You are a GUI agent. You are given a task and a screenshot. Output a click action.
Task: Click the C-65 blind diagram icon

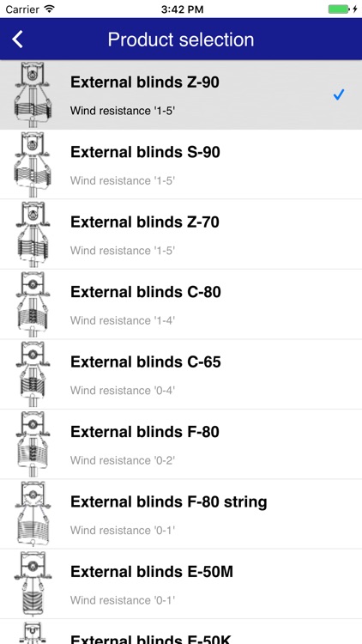33,374
